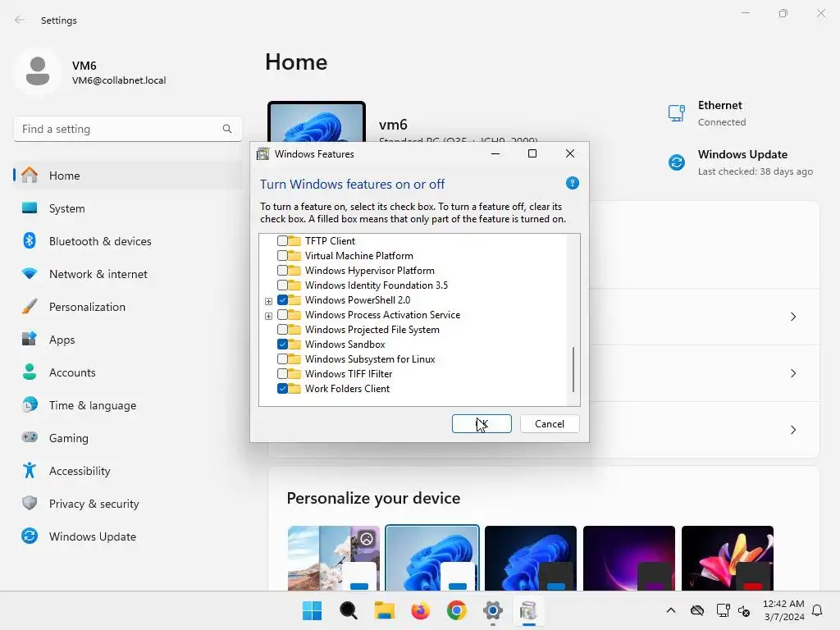Image resolution: width=840 pixels, height=630 pixels.
Task: Uncheck the Windows Sandbox checkbox
Action: [x=282, y=344]
